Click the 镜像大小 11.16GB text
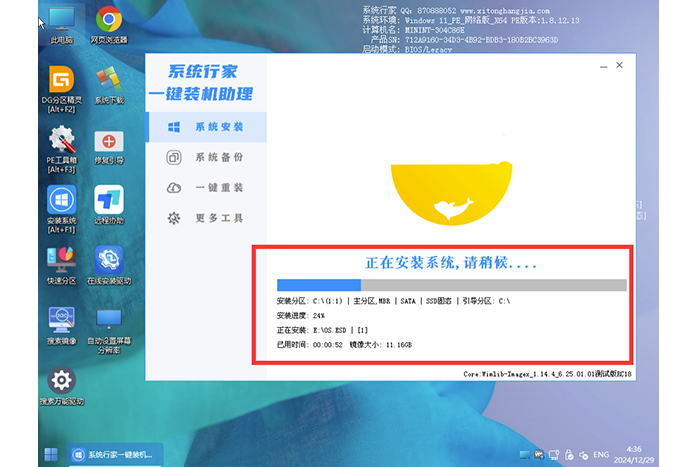 click(381, 344)
